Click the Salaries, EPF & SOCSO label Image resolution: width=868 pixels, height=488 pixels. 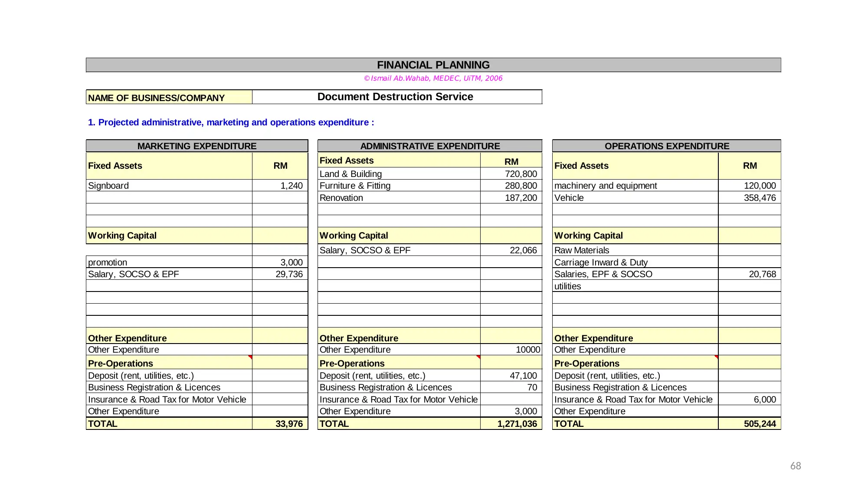tap(603, 274)
